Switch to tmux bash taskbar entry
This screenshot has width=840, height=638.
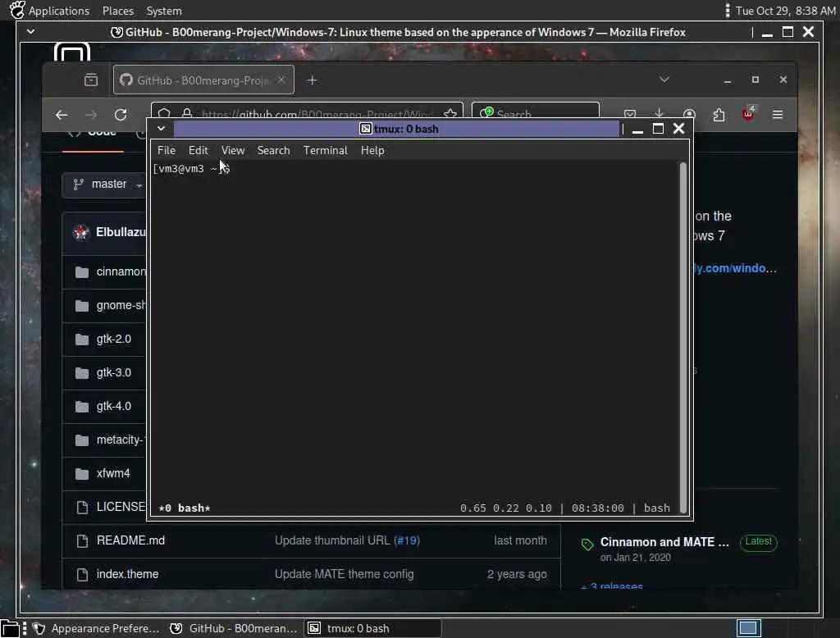point(373,628)
